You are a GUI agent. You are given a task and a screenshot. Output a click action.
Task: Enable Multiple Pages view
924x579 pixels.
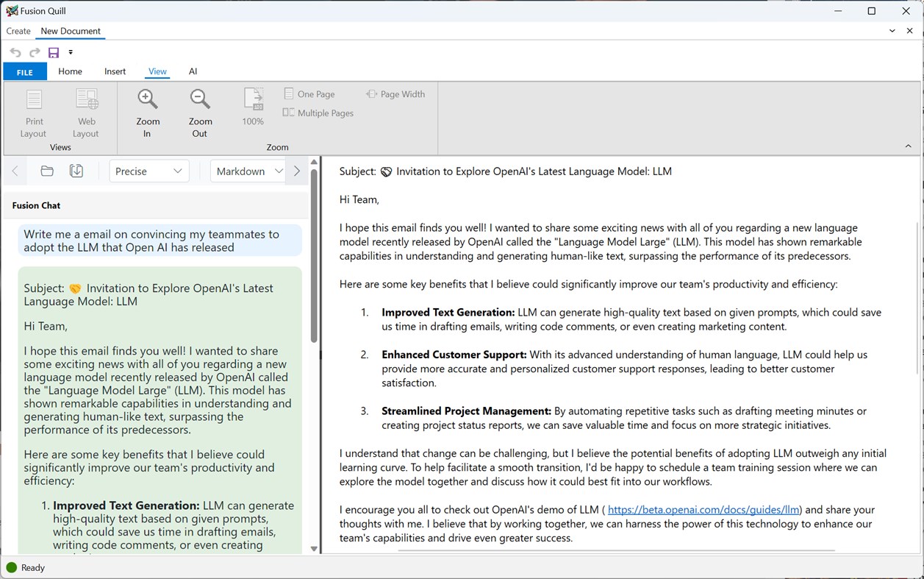coord(318,113)
